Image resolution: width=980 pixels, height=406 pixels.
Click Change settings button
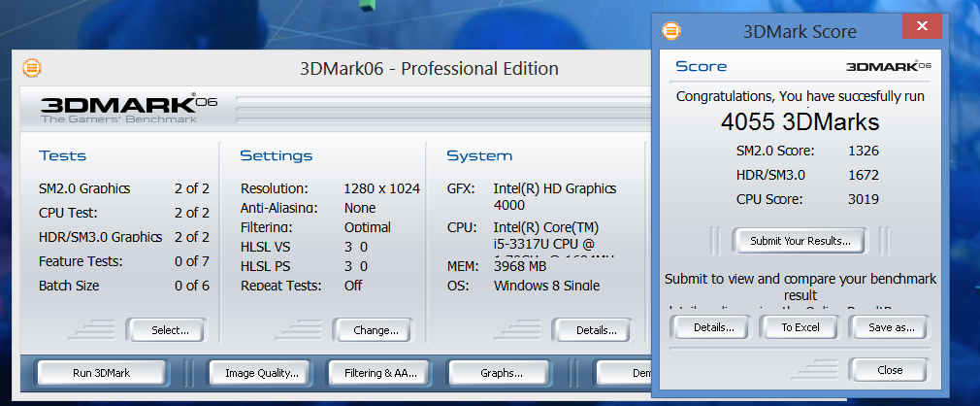(x=373, y=329)
